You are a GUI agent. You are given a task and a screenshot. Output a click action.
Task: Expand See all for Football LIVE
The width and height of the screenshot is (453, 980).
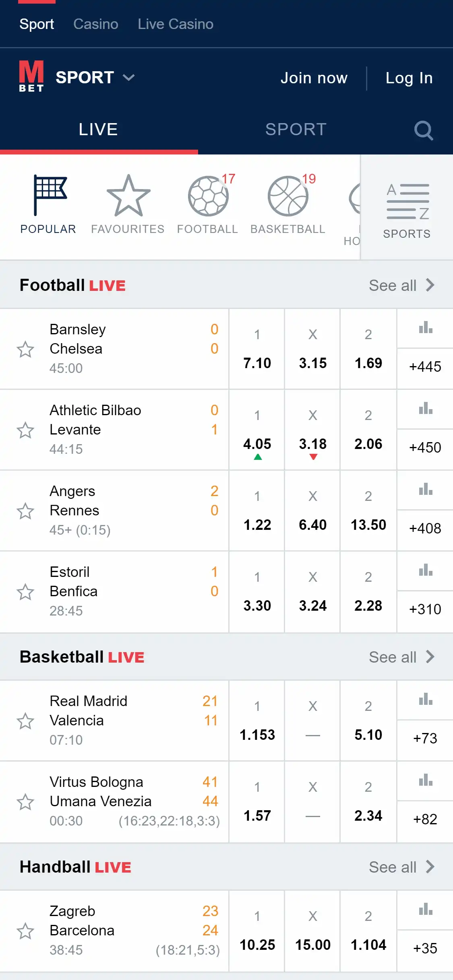click(x=401, y=285)
